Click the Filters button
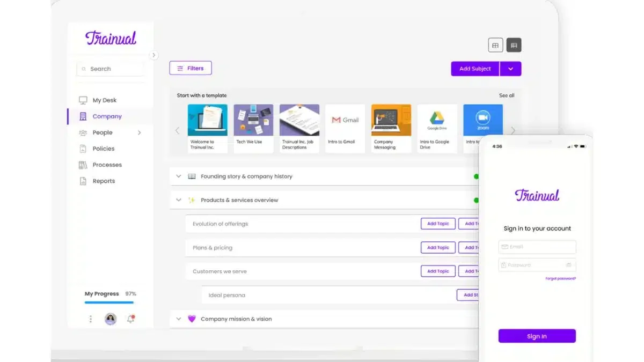 point(191,68)
